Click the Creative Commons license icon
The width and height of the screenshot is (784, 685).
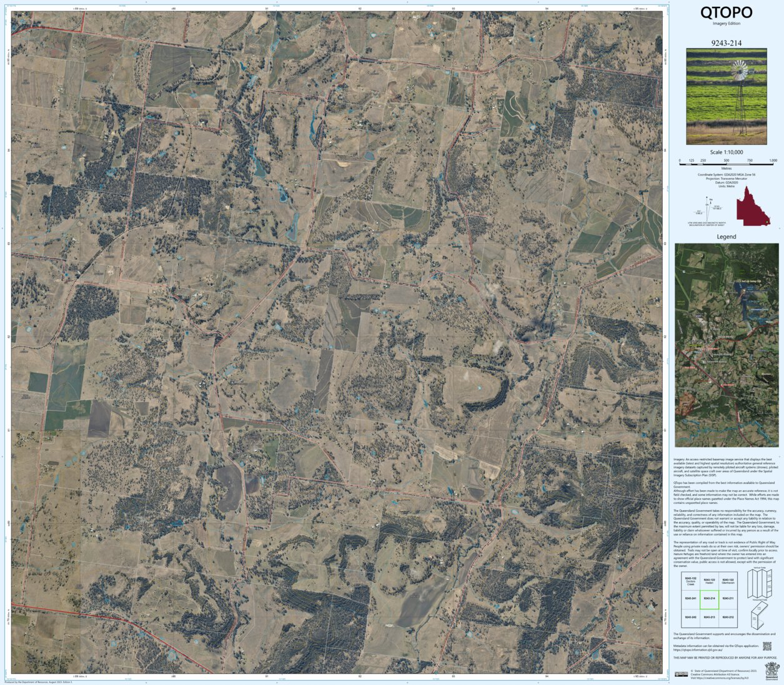click(682, 674)
